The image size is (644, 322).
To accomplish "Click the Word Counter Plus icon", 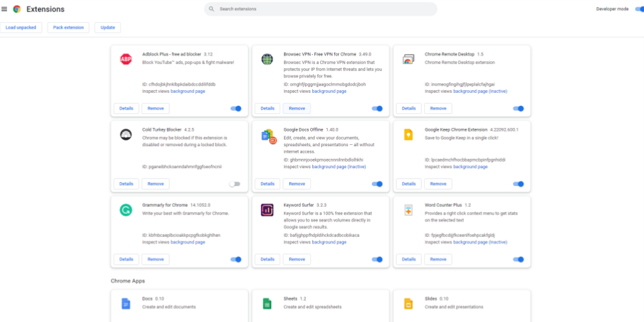I will (x=408, y=210).
